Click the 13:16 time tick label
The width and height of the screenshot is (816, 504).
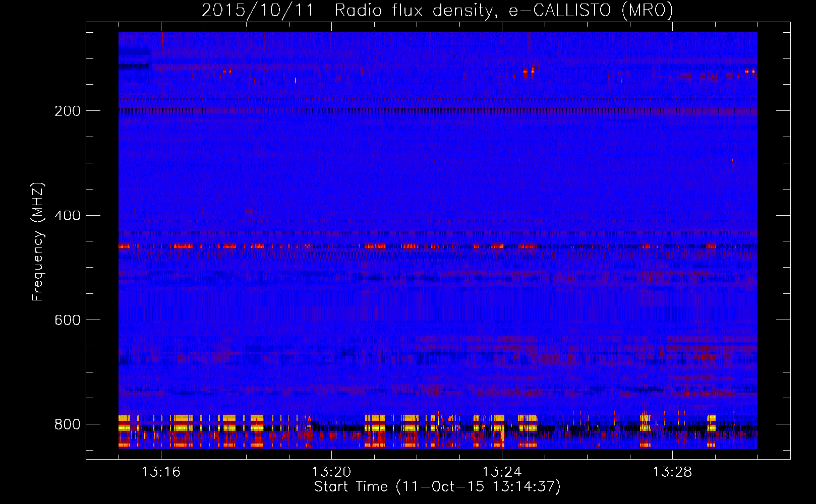pyautogui.click(x=161, y=472)
